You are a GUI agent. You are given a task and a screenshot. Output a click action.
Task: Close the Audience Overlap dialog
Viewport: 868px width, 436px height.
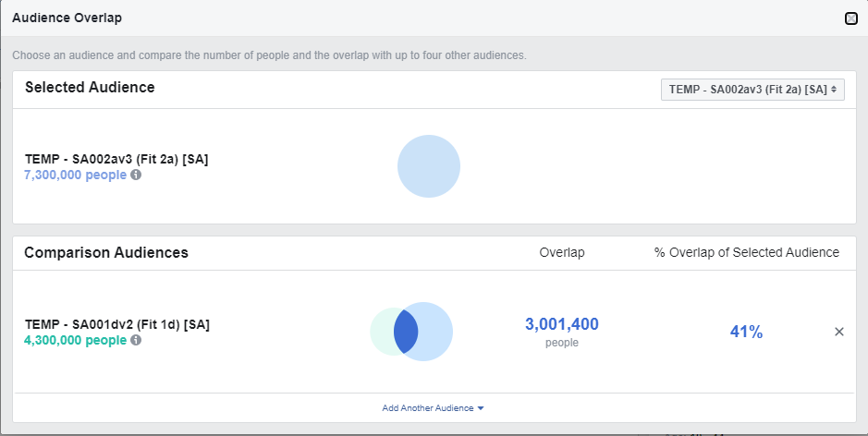coord(851,18)
